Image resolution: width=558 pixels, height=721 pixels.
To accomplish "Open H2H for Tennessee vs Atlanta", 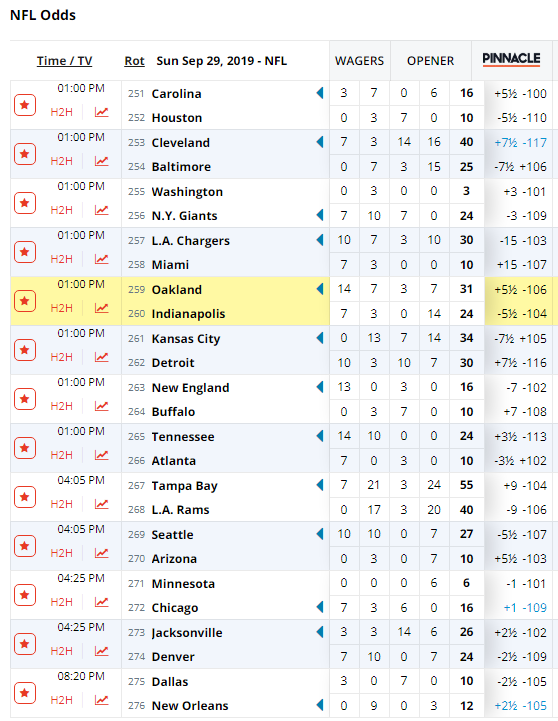I will 62,455.
